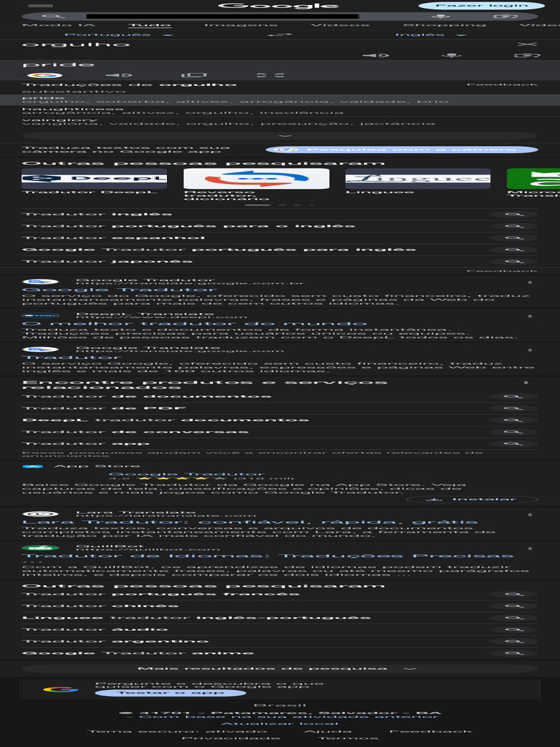Search icon for Tradutor espanhol suggestion
This screenshot has width=560, height=747.
tap(514, 238)
